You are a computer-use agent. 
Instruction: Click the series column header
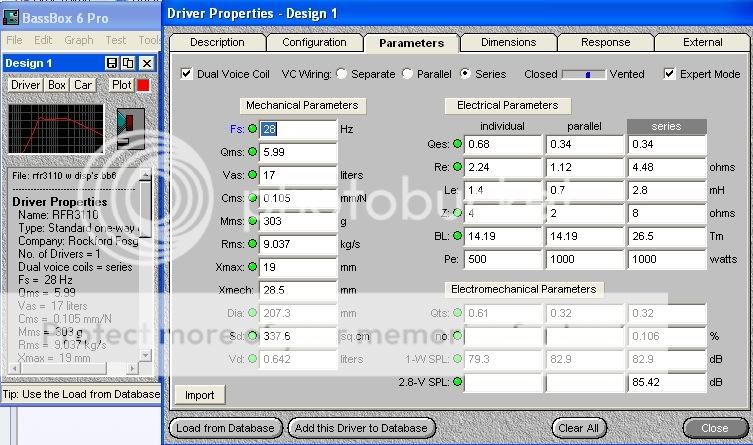[667, 126]
